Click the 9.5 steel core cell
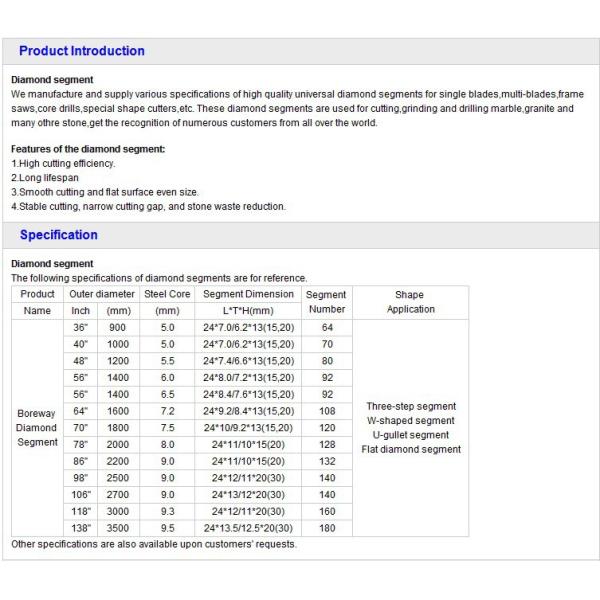Image resolution: width=600 pixels, height=600 pixels. click(167, 527)
